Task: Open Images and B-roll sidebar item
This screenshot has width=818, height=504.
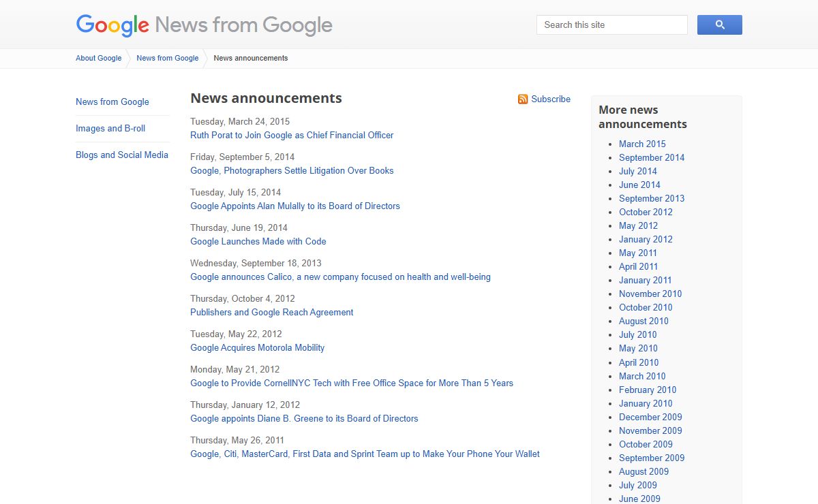Action: [110, 128]
